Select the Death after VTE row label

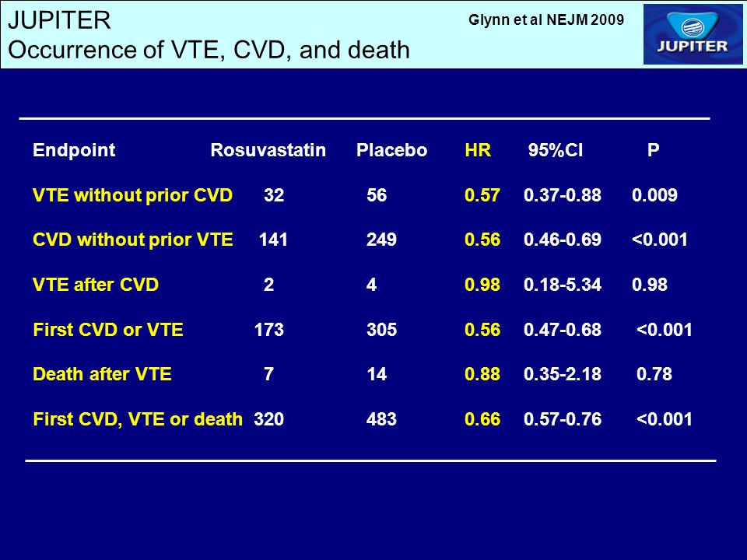pos(102,374)
